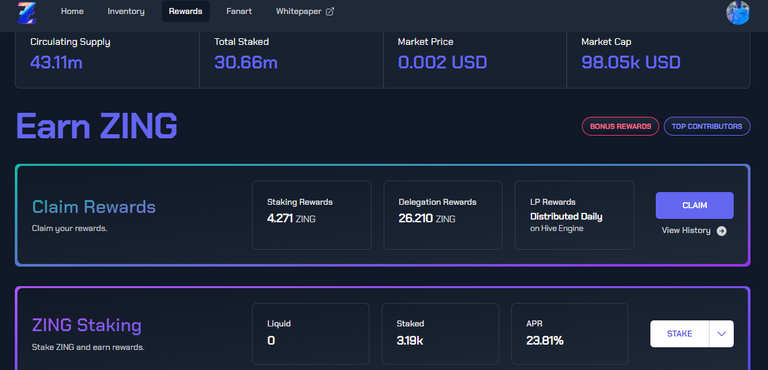Click the BONUS REWARDS button
The height and width of the screenshot is (370, 768).
[621, 126]
